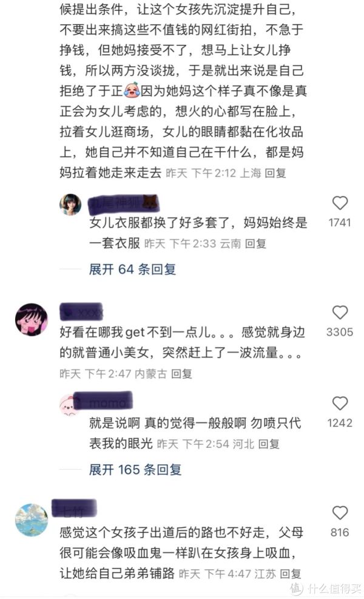Viewport: 364px width, 599px height.
Task: Like the comment with 3305 likes
Action: [340, 313]
